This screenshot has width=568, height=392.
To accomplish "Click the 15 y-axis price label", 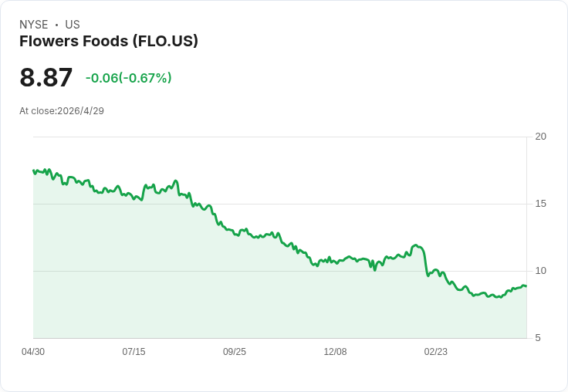I will 541,204.
